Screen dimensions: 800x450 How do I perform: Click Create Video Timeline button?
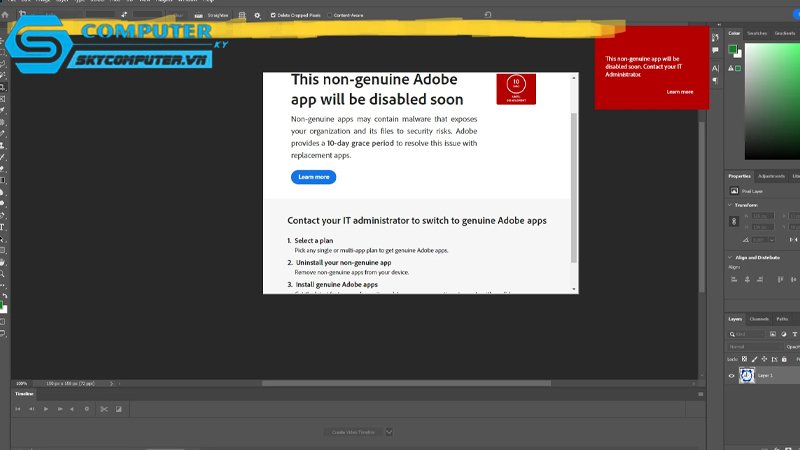pos(353,432)
